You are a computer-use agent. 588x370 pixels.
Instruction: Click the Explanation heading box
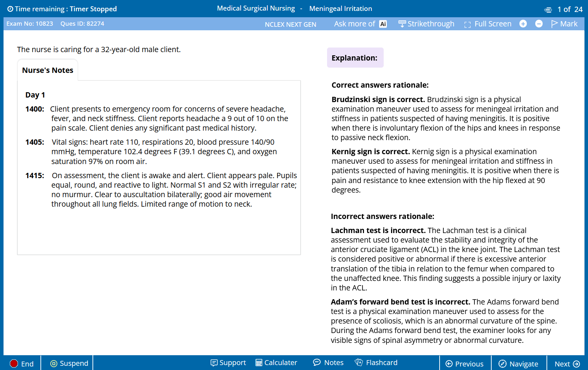pos(355,58)
